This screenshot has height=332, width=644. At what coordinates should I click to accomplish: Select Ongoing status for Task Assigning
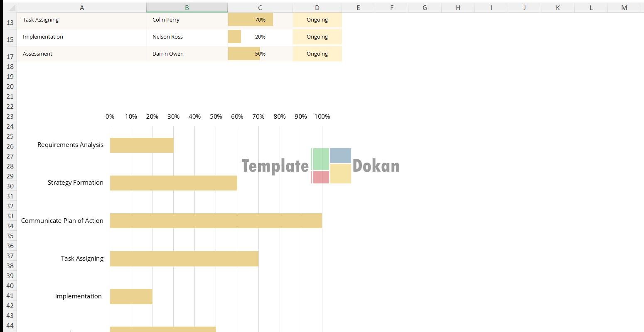[x=317, y=20]
